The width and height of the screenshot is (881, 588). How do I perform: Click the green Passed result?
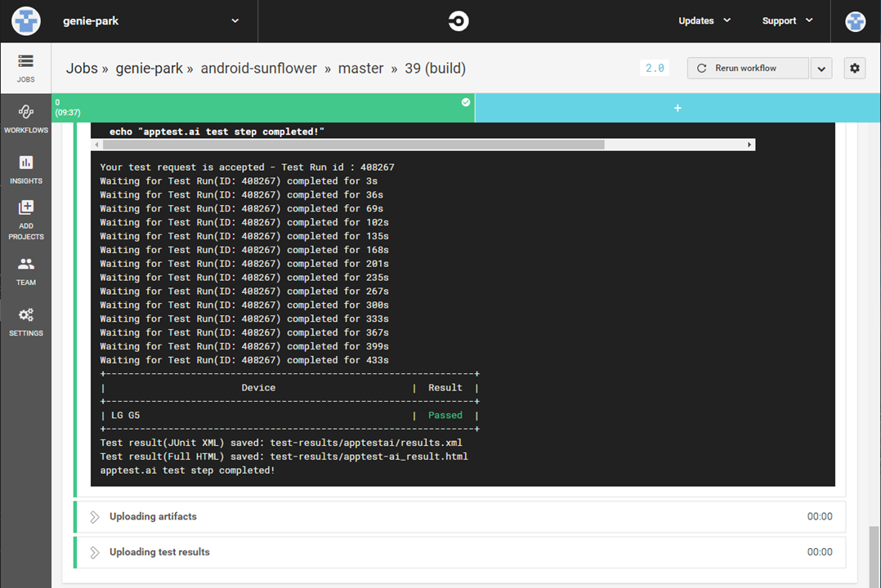click(445, 415)
